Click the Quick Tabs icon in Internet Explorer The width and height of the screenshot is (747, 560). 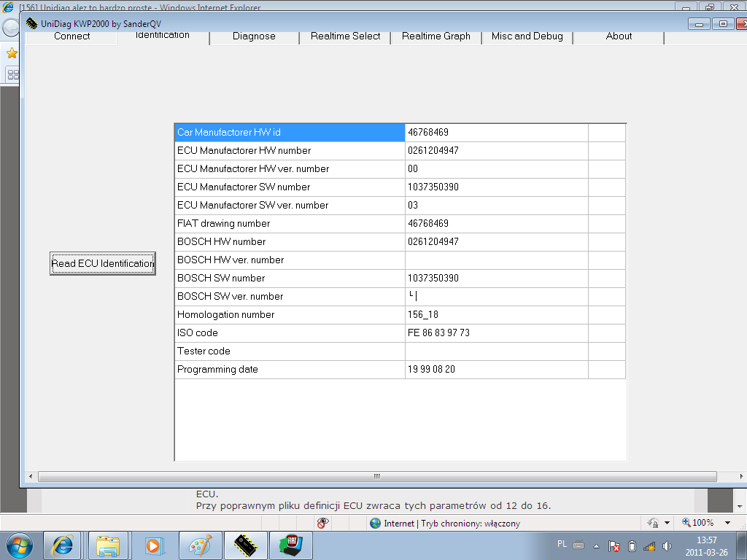13,75
